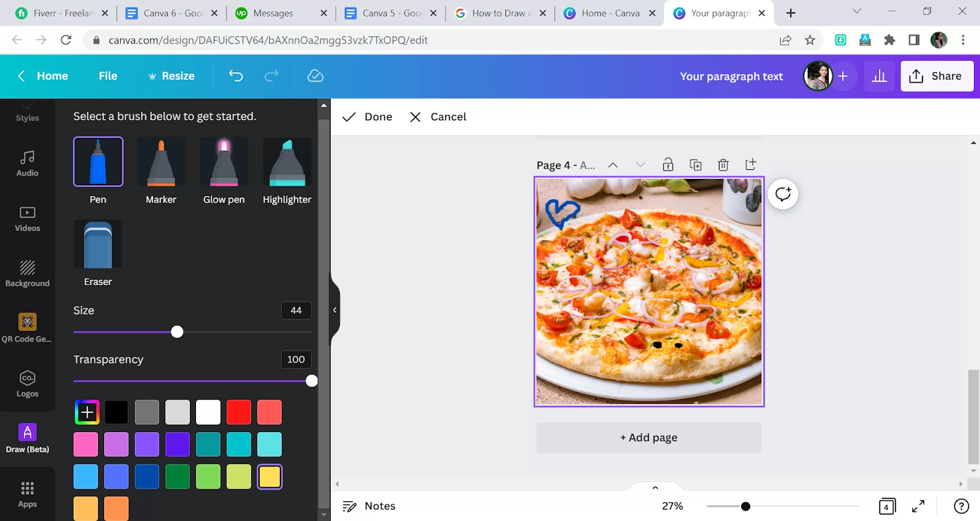This screenshot has height=521, width=980.
Task: Cancel the drawing session
Action: (x=438, y=116)
